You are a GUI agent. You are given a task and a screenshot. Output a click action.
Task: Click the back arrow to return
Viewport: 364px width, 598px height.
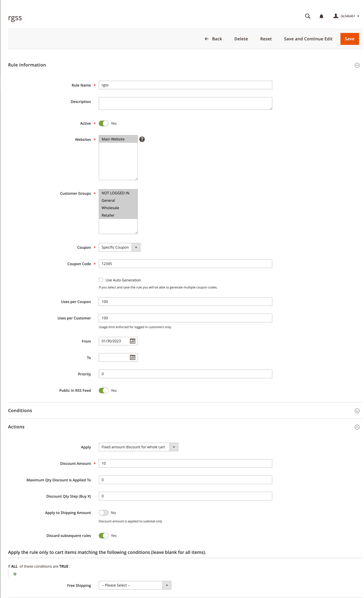coord(206,39)
